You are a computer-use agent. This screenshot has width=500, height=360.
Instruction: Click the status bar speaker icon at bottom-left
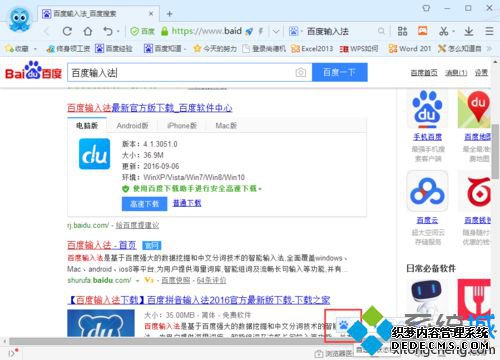click(13, 353)
